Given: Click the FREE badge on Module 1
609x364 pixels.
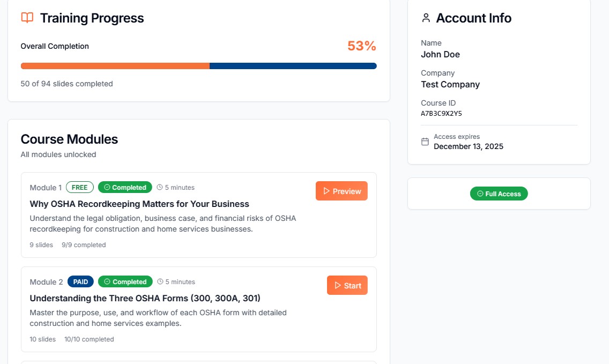Looking at the screenshot, I should click(x=79, y=187).
